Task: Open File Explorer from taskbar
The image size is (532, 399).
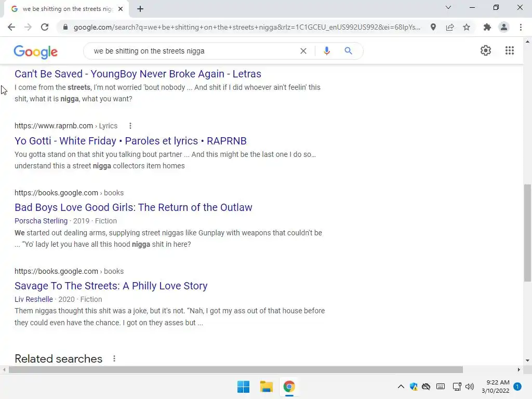Action: click(x=267, y=387)
